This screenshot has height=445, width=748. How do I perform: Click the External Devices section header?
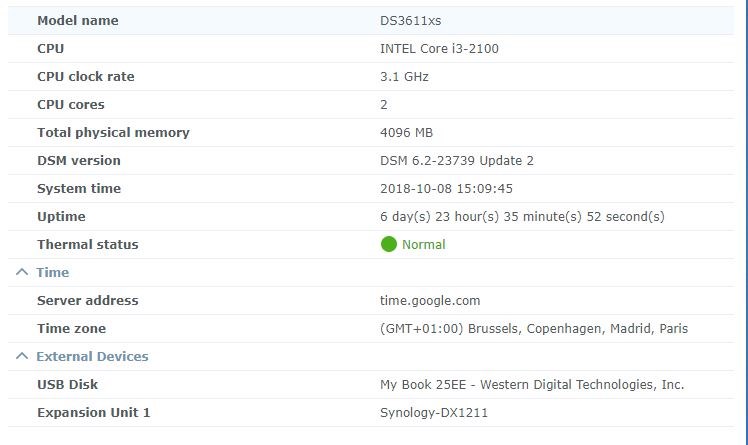tap(92, 356)
